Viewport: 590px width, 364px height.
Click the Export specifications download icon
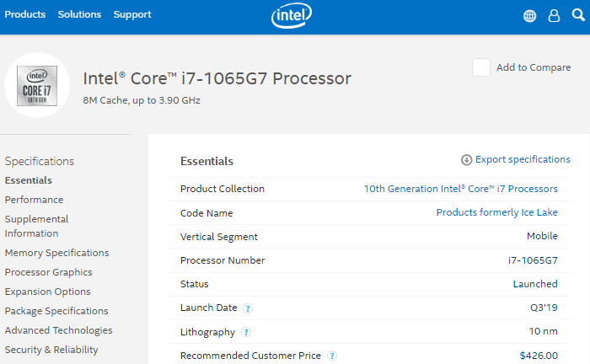(x=466, y=160)
